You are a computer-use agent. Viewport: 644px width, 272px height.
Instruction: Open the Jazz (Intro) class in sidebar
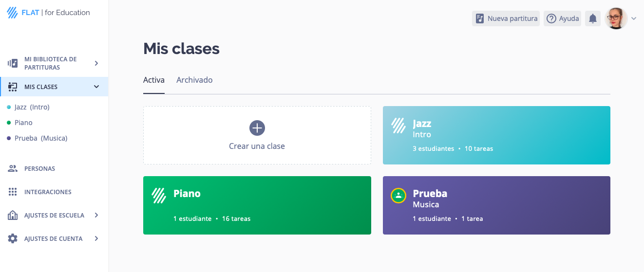[32, 107]
